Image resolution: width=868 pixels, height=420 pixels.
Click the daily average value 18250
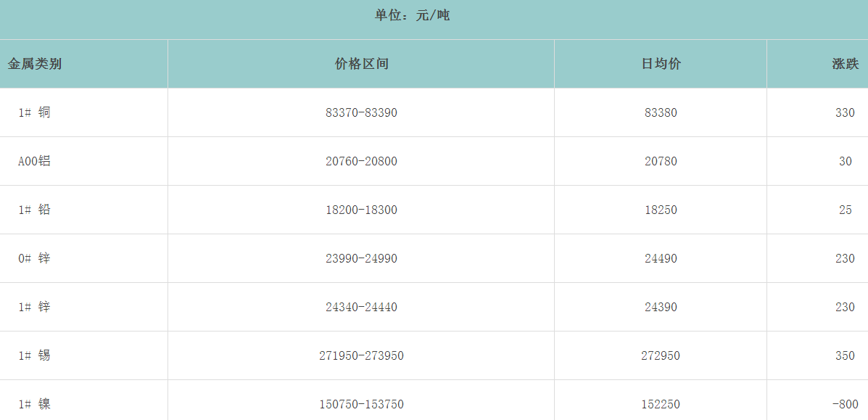tap(661, 210)
